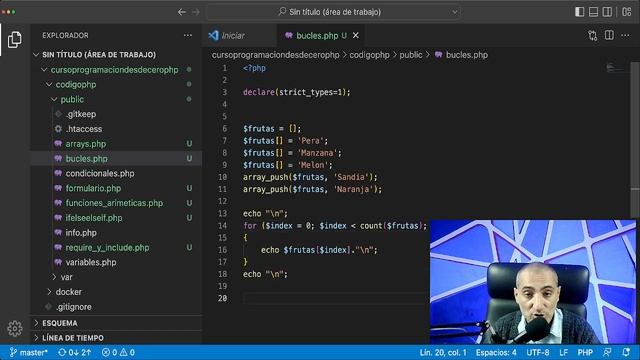Open notifications bell in status bar

[x=626, y=352]
